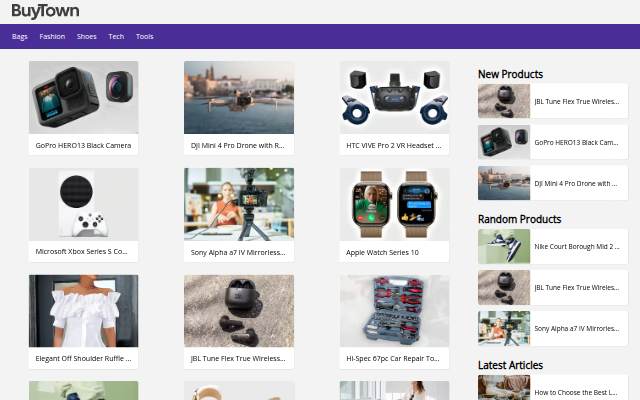Click the DJI drone thumbnail under New Products
640x400 pixels.
pyautogui.click(x=504, y=183)
